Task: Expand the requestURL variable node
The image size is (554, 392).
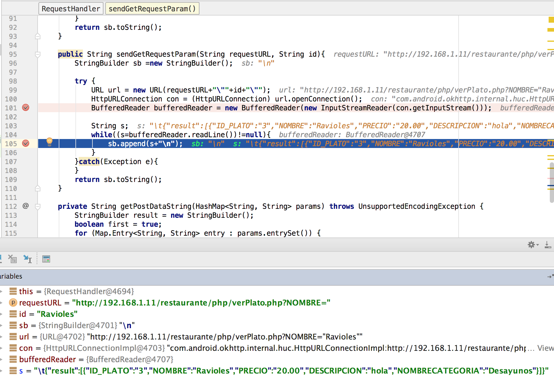Action: point(1,303)
